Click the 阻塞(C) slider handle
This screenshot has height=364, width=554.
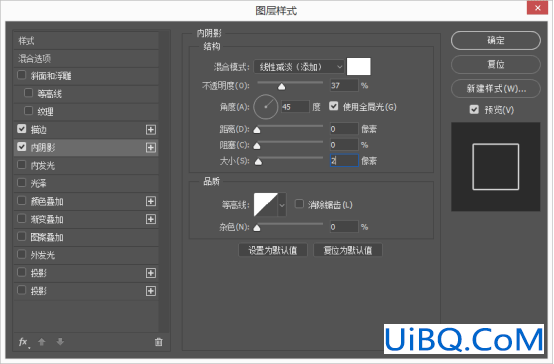[x=257, y=146]
